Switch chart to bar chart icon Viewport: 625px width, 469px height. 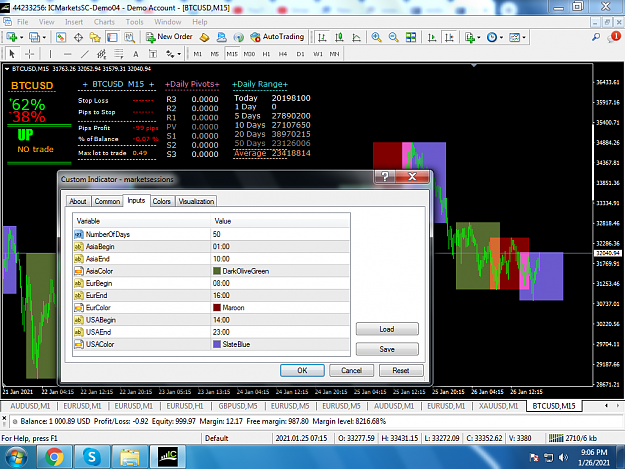pyautogui.click(x=322, y=37)
